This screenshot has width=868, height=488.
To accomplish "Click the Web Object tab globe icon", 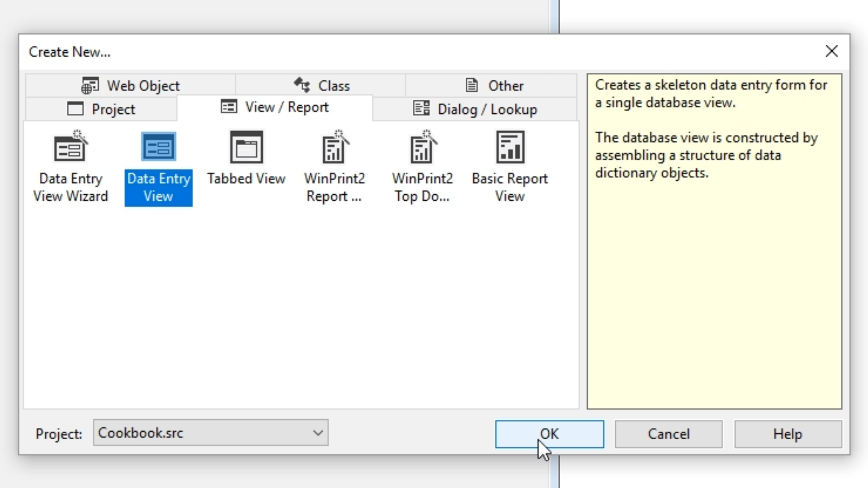I will (90, 85).
